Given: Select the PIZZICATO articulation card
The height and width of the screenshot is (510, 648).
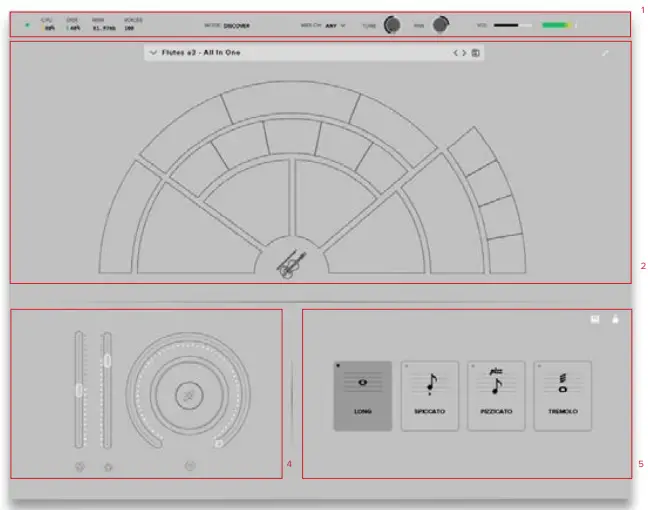Looking at the screenshot, I should point(496,396).
